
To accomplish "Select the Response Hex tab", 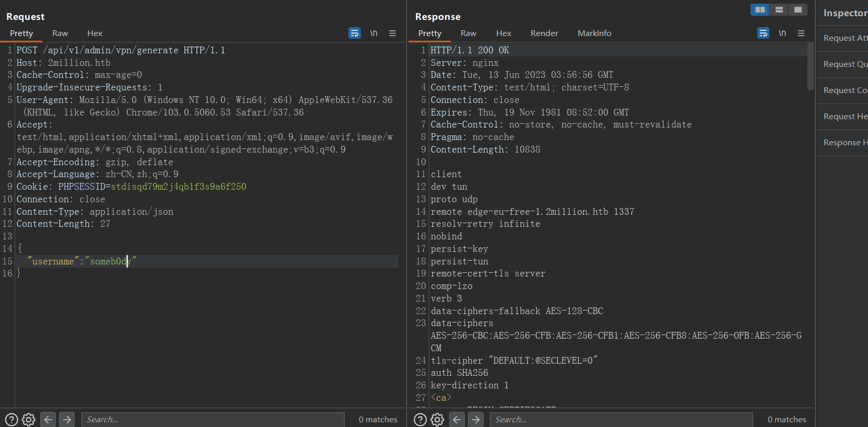I will tap(503, 33).
